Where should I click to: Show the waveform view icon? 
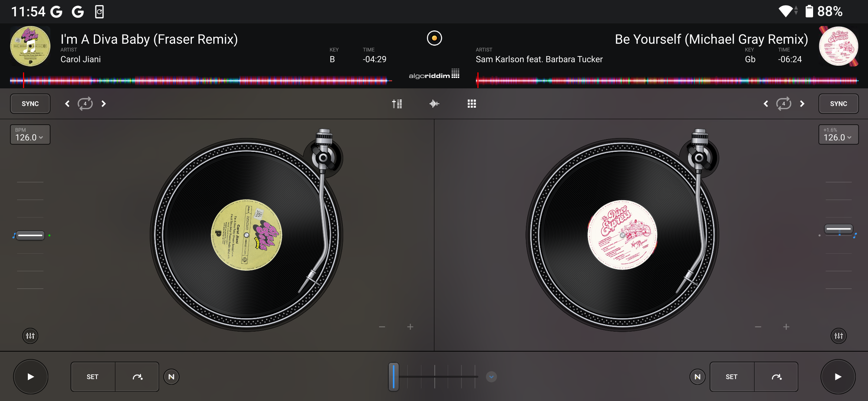click(x=434, y=104)
